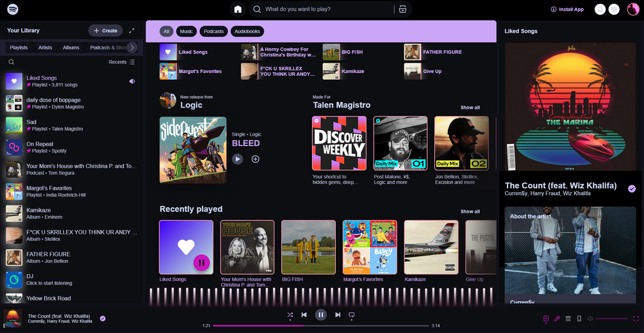Filter library by Albums
This screenshot has width=644, height=333.
tap(71, 47)
